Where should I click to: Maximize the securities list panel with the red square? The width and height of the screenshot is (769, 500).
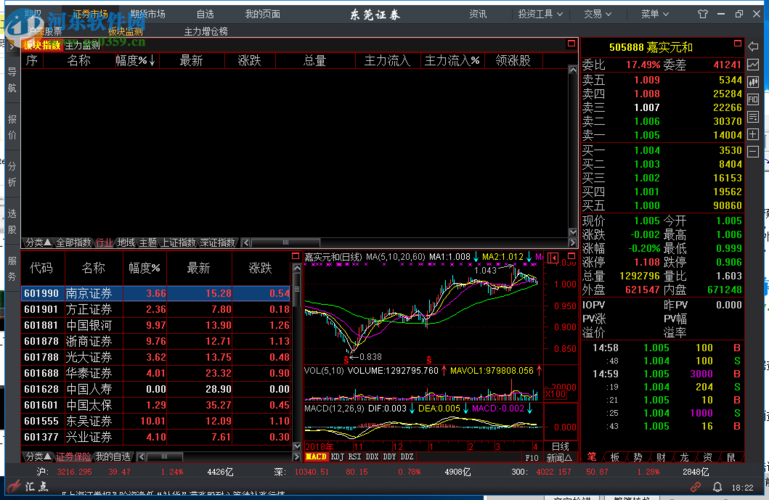click(295, 256)
